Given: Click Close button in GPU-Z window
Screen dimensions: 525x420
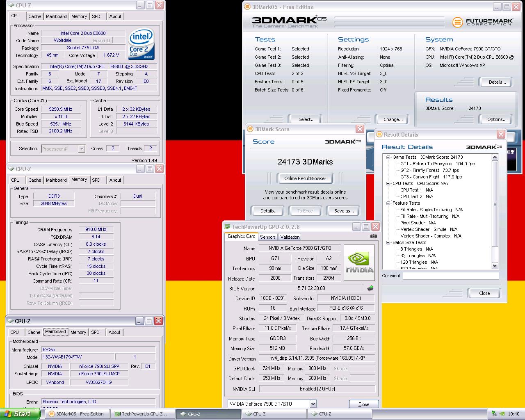Looking at the screenshot, I should (364, 404).
